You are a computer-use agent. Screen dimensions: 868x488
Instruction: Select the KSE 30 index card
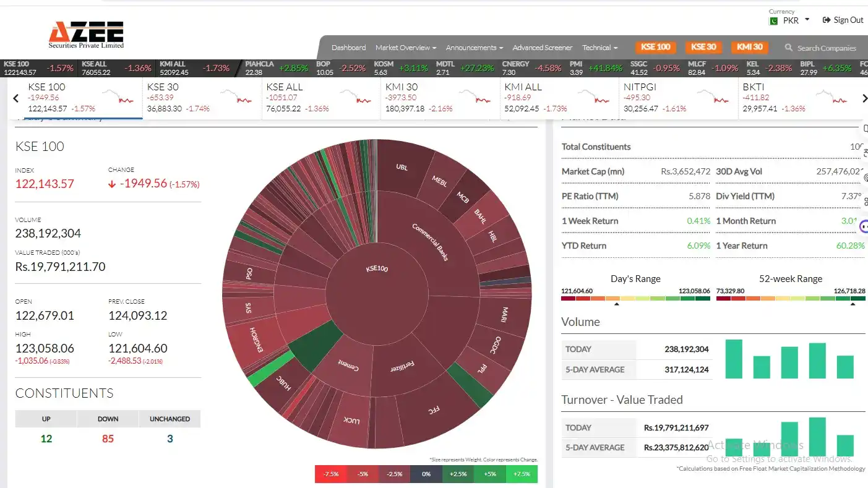[x=202, y=98]
